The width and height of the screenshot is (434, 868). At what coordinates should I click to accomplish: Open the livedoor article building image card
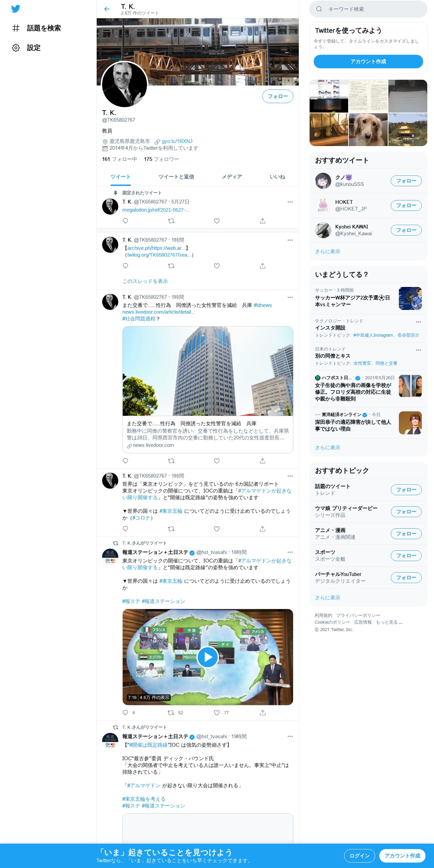[208, 371]
